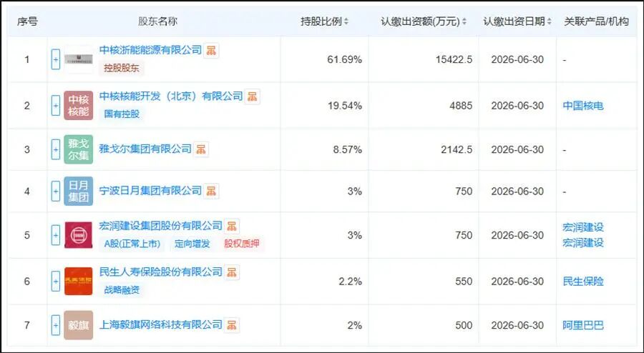The width and height of the screenshot is (644, 353).
Task: Click the 定向增发 tag
Action: coord(192,244)
